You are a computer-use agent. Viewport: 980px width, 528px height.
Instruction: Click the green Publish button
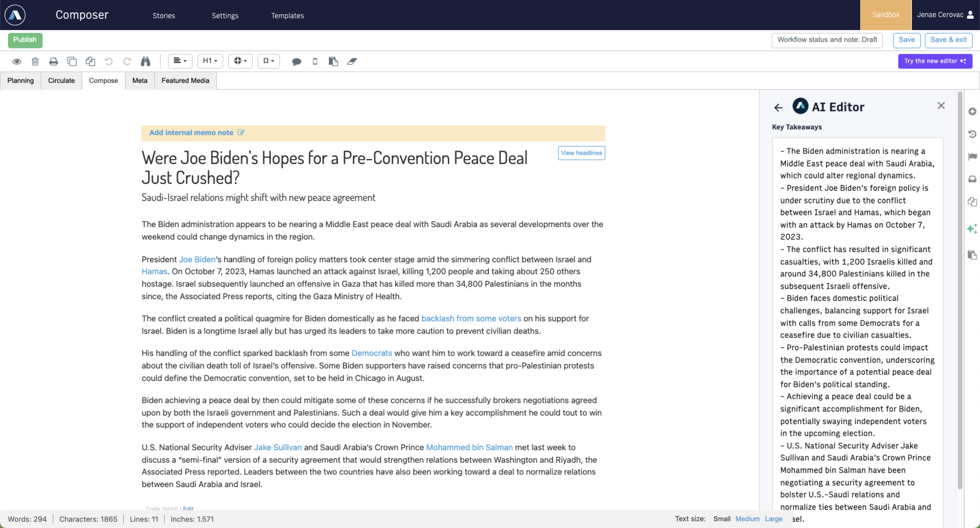pos(25,40)
